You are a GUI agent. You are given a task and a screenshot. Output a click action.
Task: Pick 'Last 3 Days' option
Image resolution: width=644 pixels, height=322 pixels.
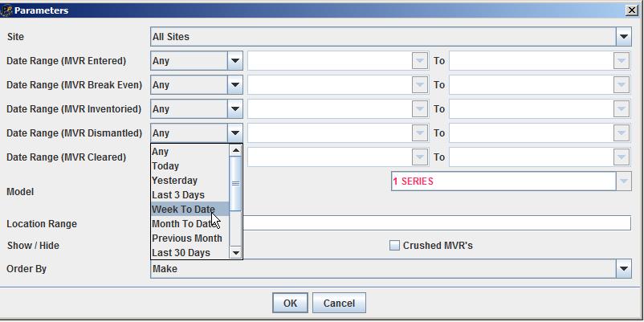tap(178, 195)
